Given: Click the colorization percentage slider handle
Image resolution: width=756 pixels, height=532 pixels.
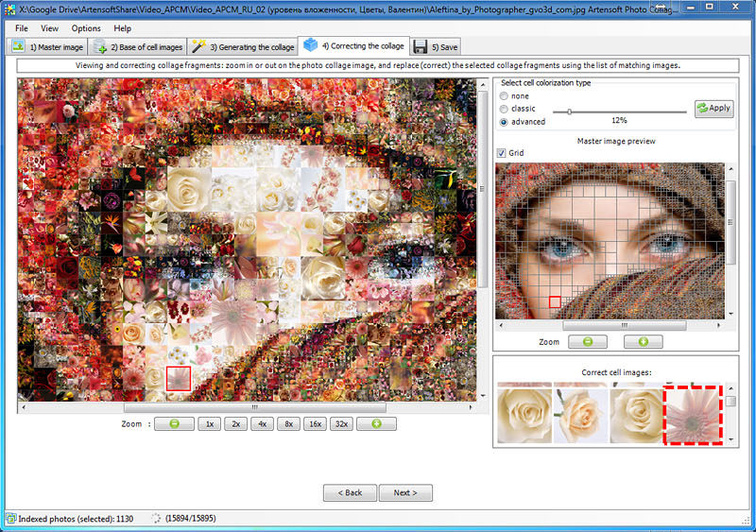Looking at the screenshot, I should pos(570,112).
